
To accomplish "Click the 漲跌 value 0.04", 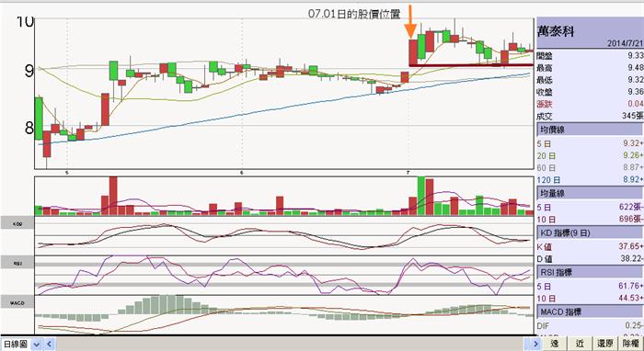I will (x=635, y=104).
